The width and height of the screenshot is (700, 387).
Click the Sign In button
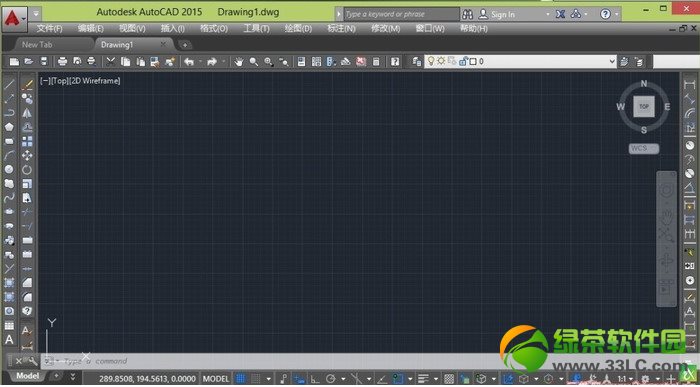click(497, 14)
